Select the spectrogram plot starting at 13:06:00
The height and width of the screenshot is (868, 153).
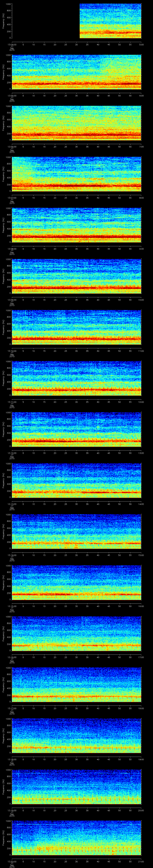tap(77, 123)
